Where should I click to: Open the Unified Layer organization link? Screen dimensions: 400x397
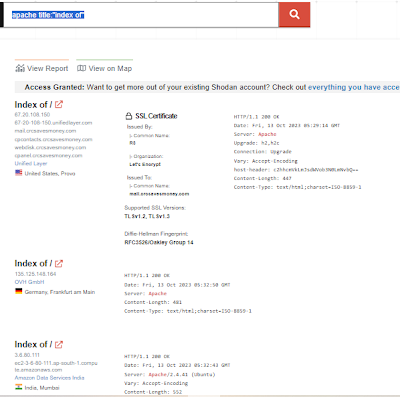pyautogui.click(x=31, y=163)
